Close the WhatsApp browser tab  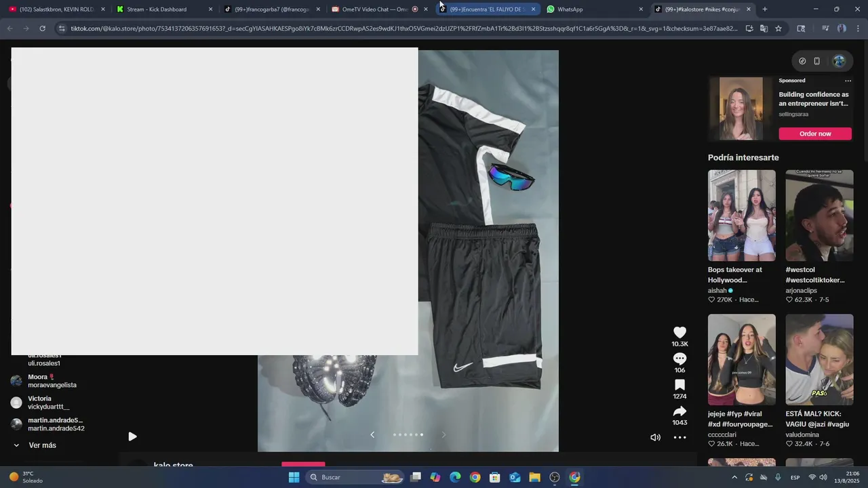click(x=641, y=9)
